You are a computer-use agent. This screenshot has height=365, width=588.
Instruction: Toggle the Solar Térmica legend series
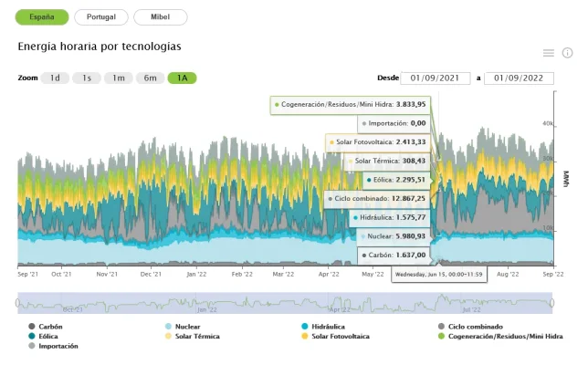pos(193,337)
